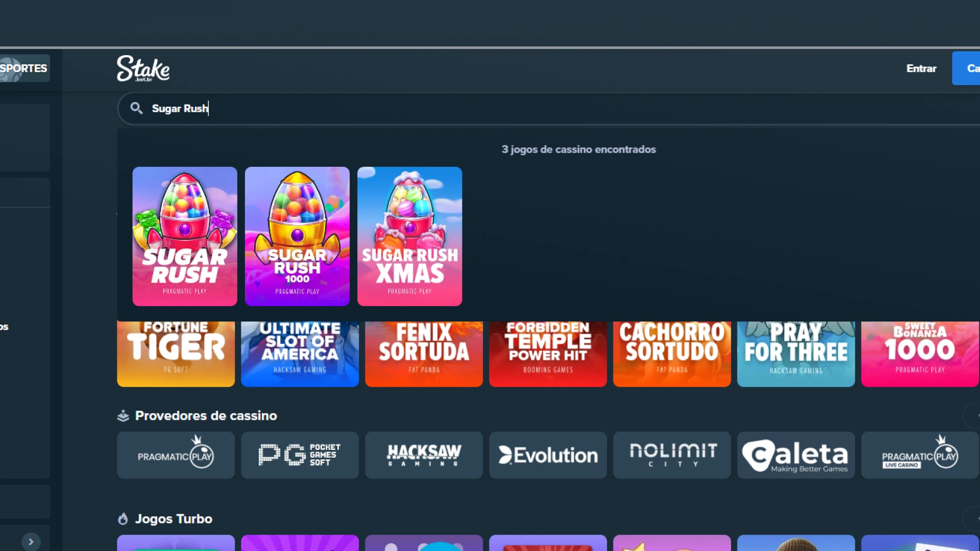This screenshot has width=980, height=551.
Task: Click the Jogos Turbo flame icon
Action: point(123,519)
